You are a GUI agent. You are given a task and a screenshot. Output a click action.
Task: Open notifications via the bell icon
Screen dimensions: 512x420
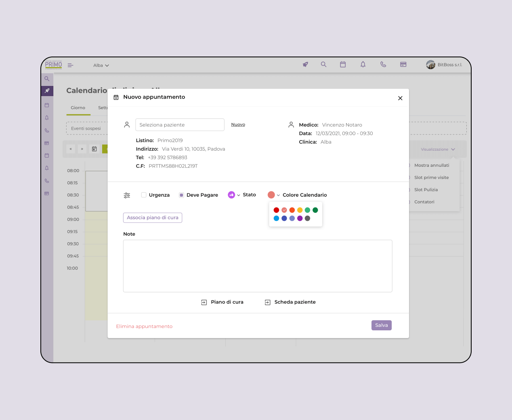(363, 65)
